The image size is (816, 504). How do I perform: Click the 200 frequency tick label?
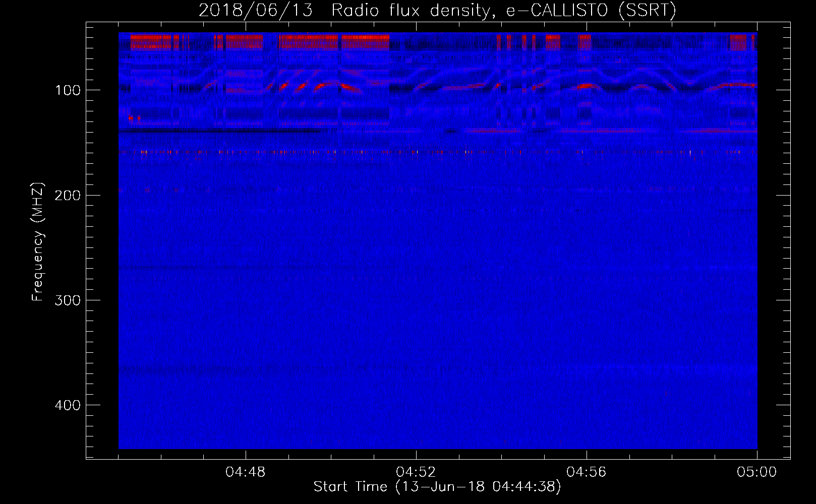68,195
